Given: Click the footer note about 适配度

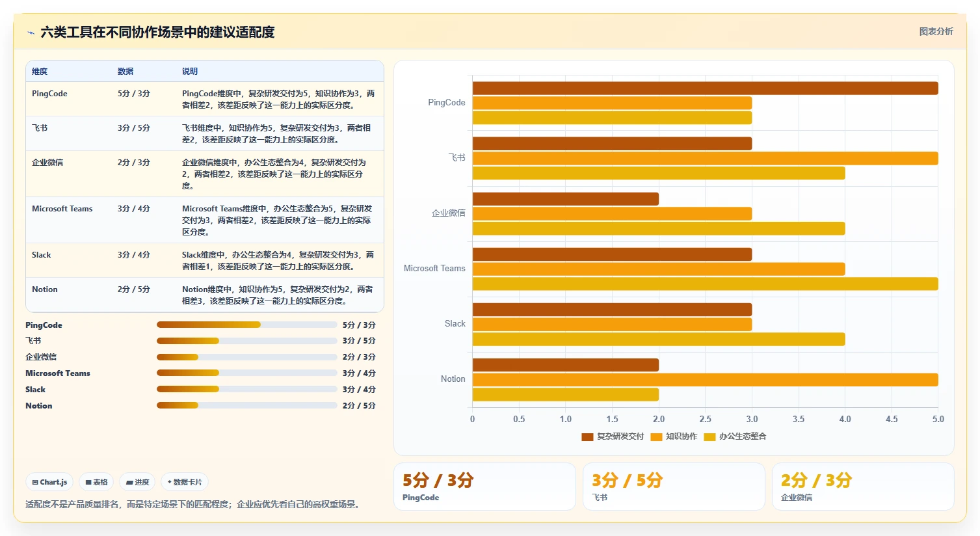Looking at the screenshot, I should point(194,504).
